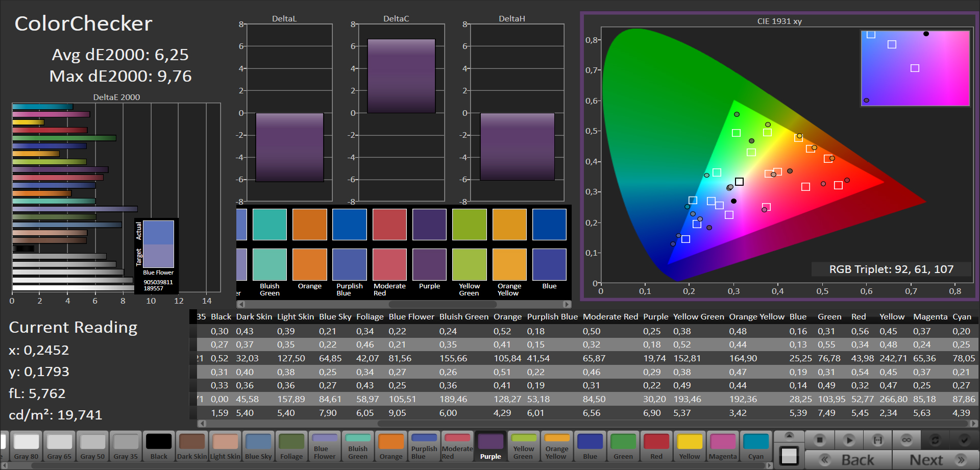
Task: Click the Orange target swatch
Action: 310,264
